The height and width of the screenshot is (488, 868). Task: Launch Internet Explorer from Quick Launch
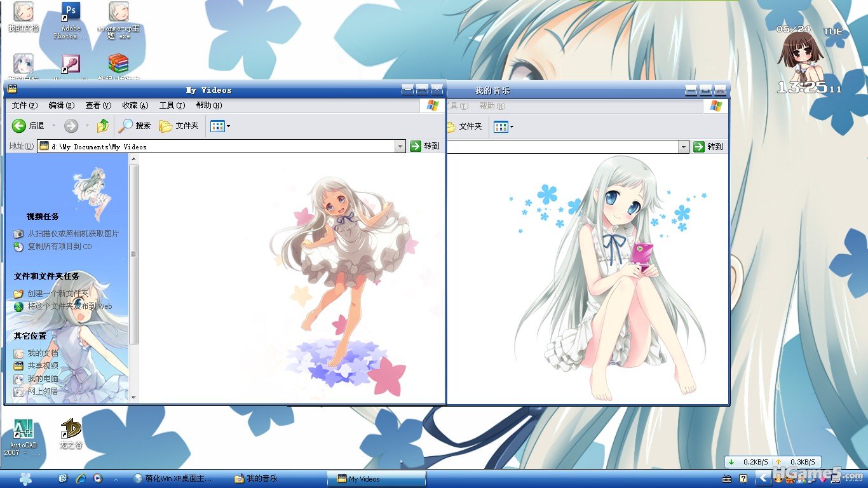coord(81,478)
